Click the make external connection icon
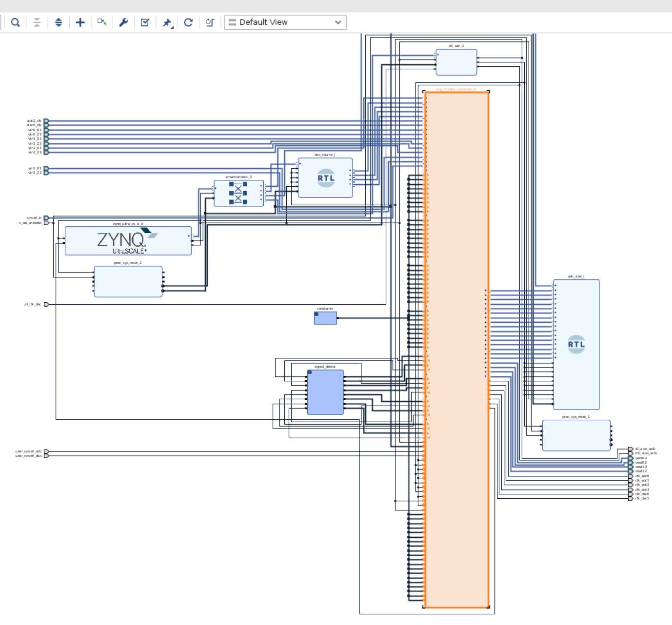The image size is (672, 625). (101, 22)
